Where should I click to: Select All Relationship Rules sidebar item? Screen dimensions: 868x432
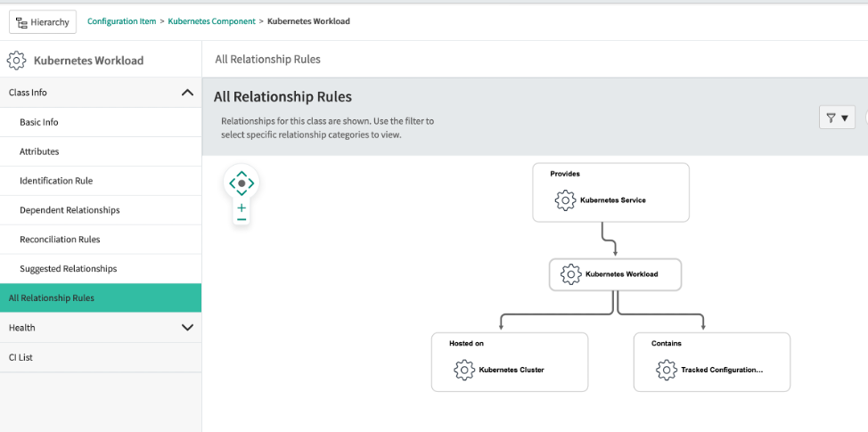(x=101, y=298)
